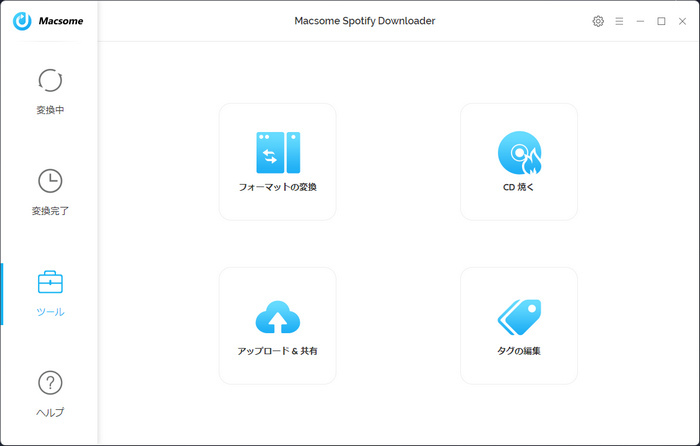The image size is (700, 446).
Task: Click the アップロード & 共有 cloud icon
Action: tap(278, 317)
